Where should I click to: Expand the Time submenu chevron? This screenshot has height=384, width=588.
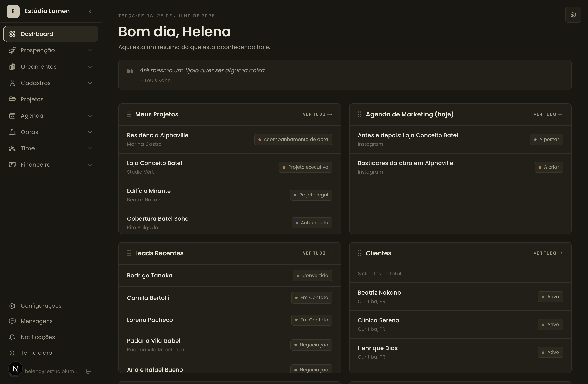click(90, 148)
